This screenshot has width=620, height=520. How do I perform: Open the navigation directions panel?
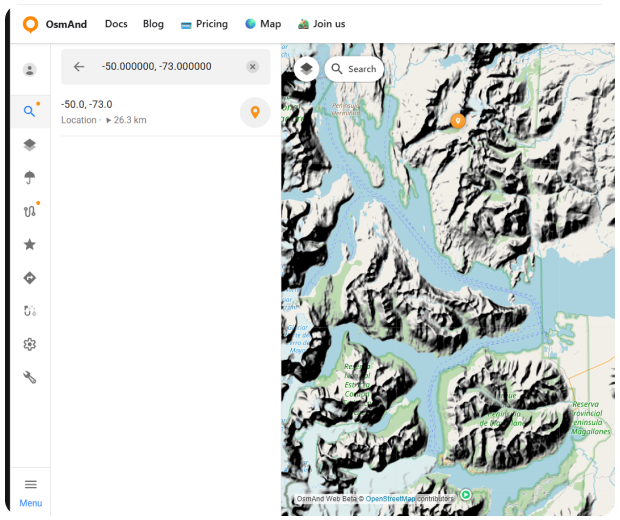tap(30, 278)
